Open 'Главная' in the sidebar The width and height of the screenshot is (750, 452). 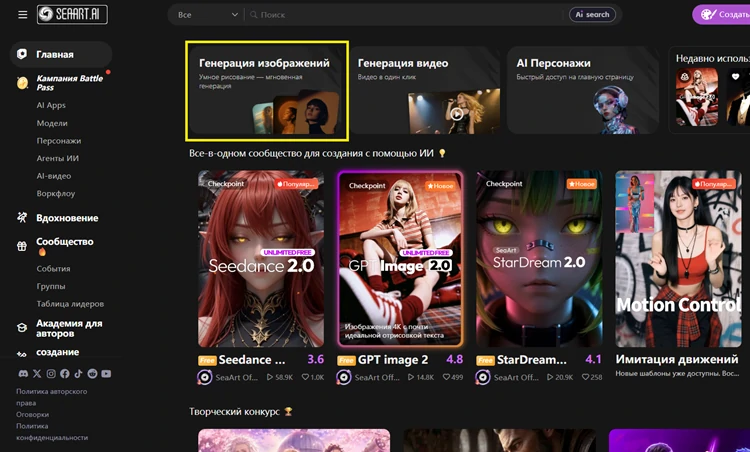(61, 54)
